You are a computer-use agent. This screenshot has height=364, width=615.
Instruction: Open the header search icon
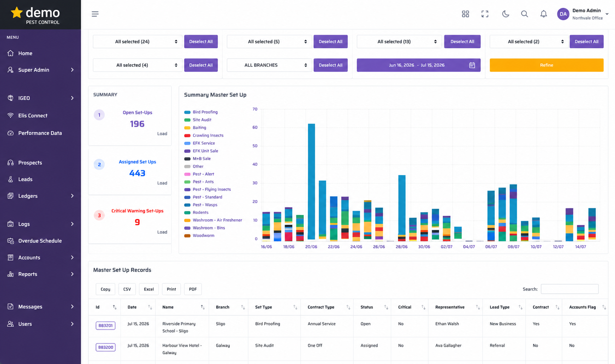[x=524, y=14]
